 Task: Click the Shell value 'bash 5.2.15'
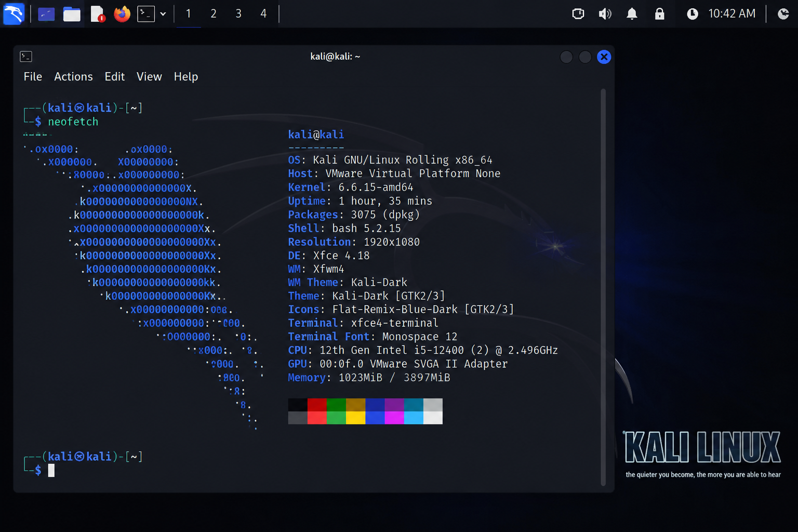[366, 228]
